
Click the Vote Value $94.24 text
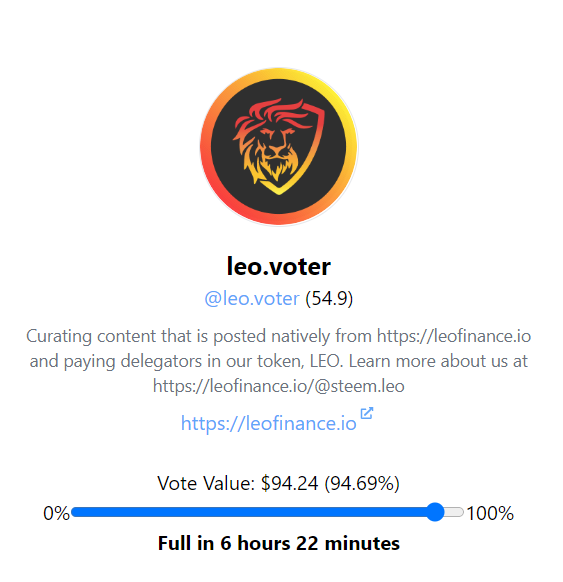coord(238,483)
